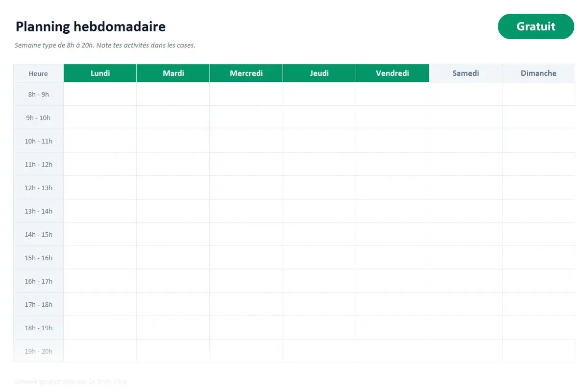The image size is (588, 392).
Task: Select the Samedi 16h - 17h cell
Action: pos(465,281)
